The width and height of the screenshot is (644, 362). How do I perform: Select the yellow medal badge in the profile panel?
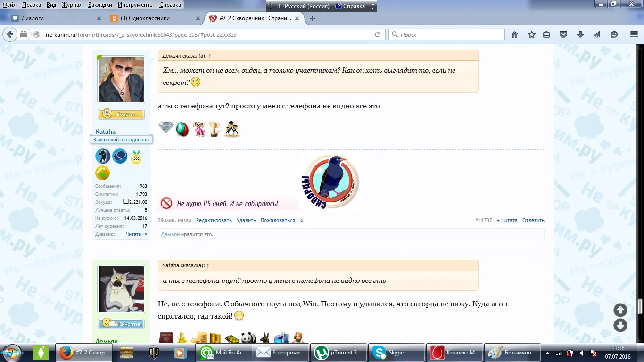click(136, 157)
